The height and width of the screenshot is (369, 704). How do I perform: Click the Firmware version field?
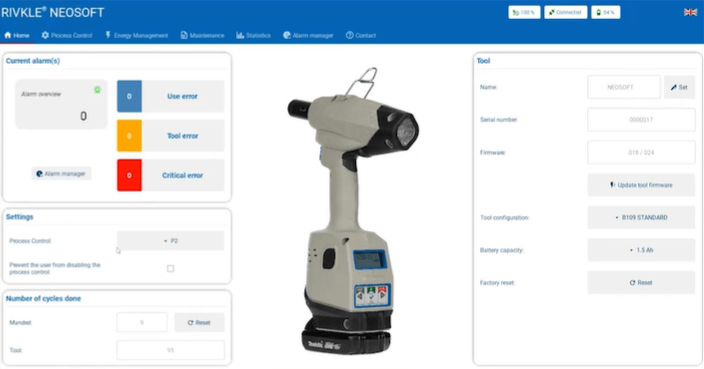[641, 153]
